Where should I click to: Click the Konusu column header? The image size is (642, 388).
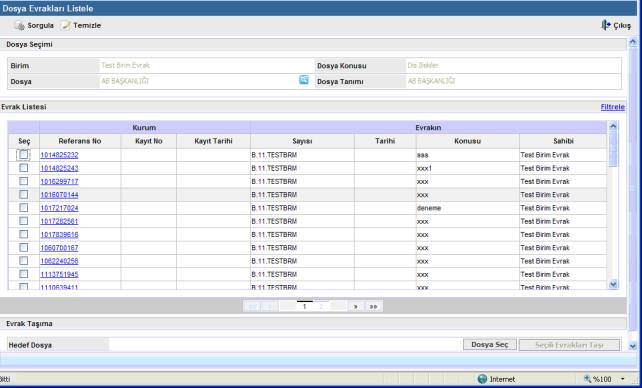468,141
